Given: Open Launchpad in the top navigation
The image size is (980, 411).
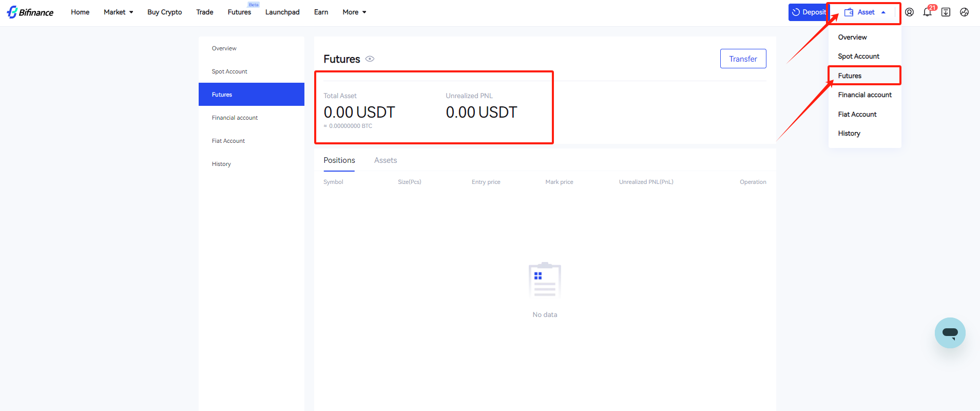Looking at the screenshot, I should point(282,12).
